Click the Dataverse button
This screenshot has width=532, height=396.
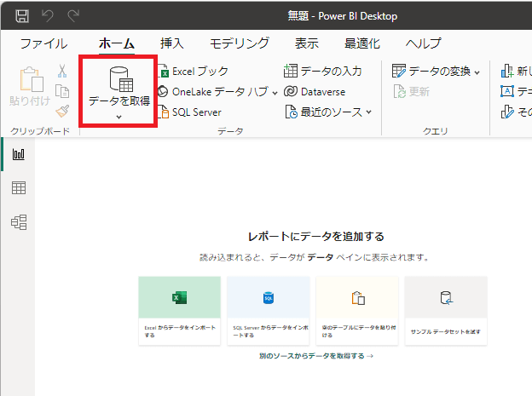[x=315, y=91]
